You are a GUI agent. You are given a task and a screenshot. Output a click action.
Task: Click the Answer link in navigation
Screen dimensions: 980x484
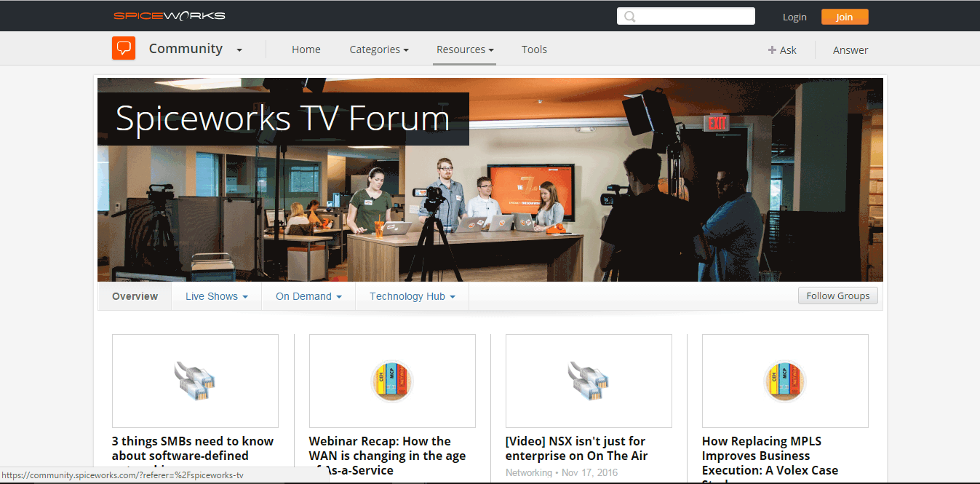tap(850, 50)
